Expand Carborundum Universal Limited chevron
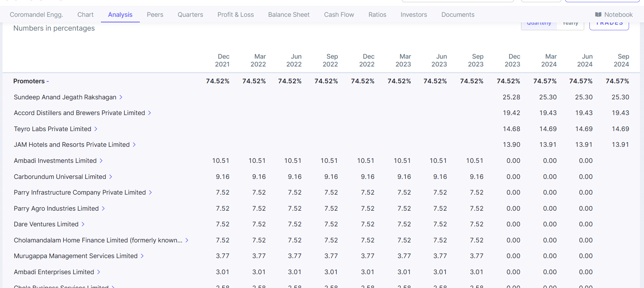The height and width of the screenshot is (288, 644). (111, 177)
